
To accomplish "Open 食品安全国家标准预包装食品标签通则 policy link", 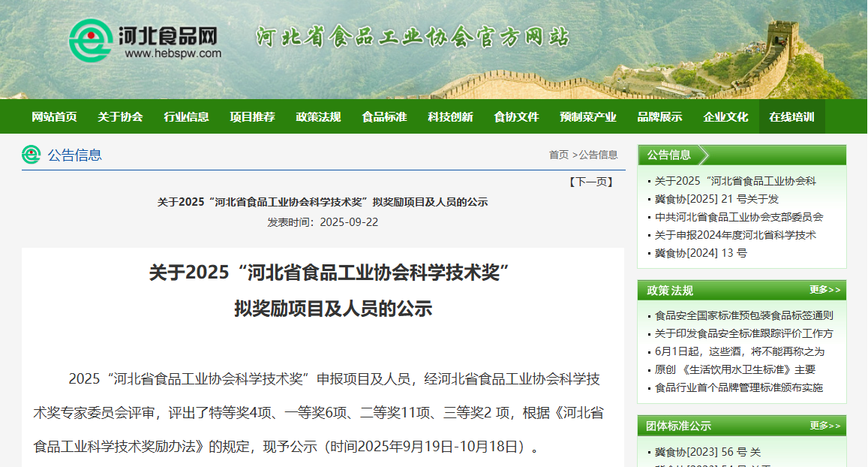I will tap(743, 315).
